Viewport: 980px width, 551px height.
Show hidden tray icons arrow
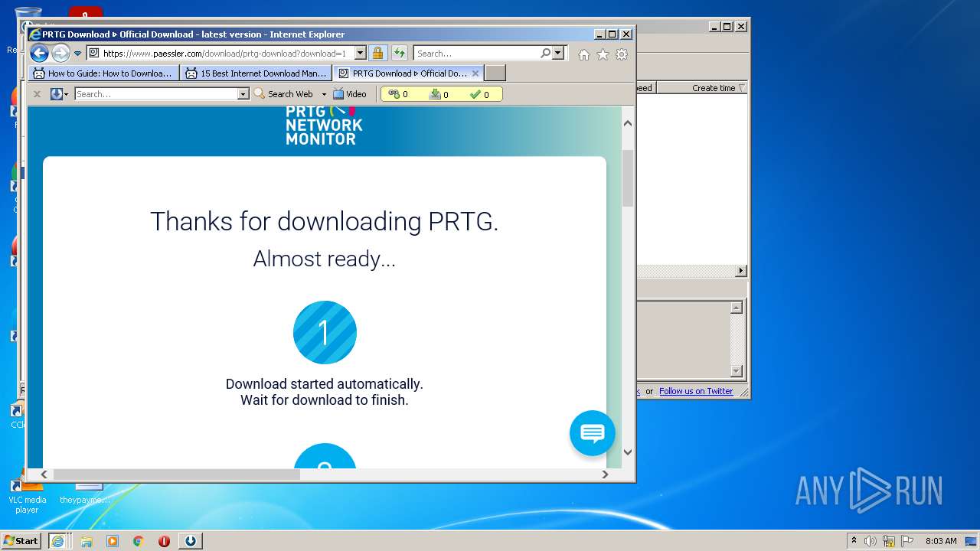(x=854, y=540)
